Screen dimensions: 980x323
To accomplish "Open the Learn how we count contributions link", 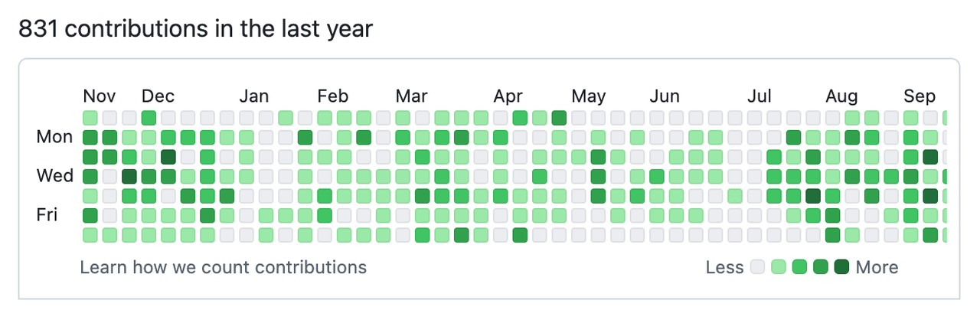I will 223,268.
